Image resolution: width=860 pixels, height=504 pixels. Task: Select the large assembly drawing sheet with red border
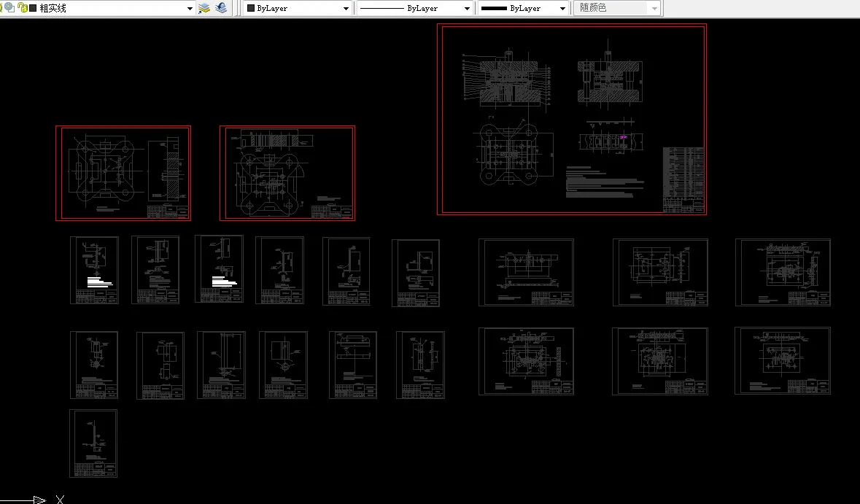[x=571, y=119]
